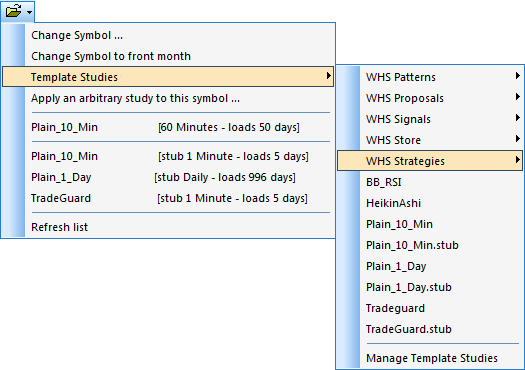
Task: Click the open folder toolbar icon
Action: pyautogui.click(x=13, y=11)
